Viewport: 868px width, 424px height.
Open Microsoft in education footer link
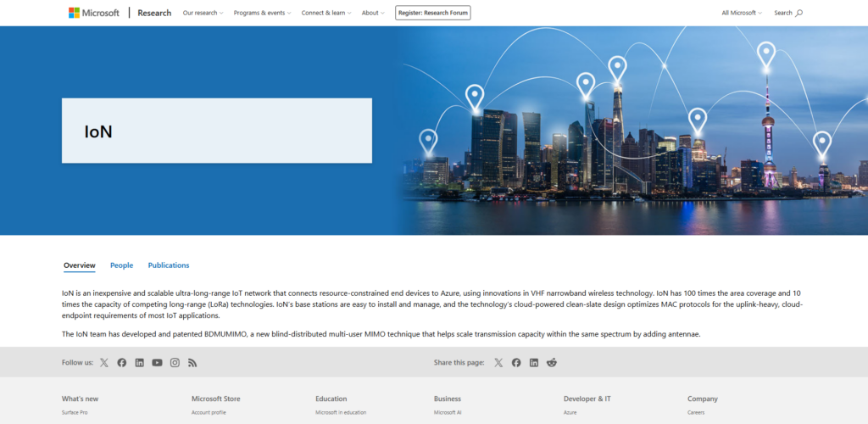click(341, 412)
